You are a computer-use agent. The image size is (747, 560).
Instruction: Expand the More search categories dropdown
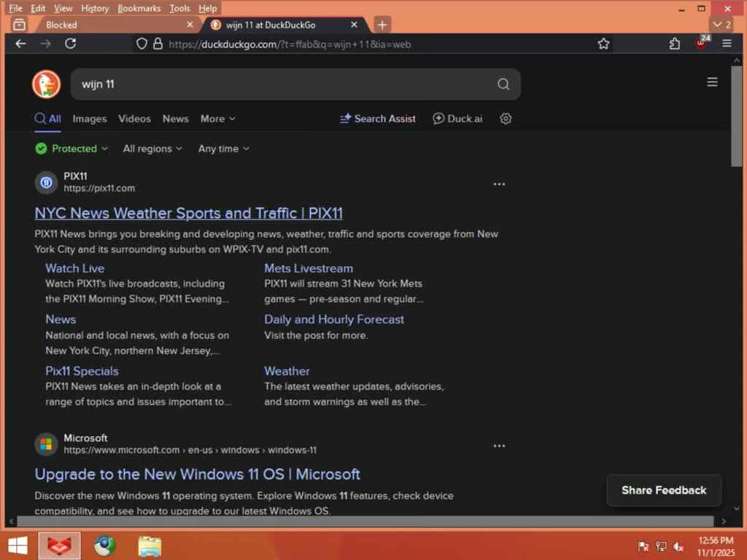[x=217, y=119]
